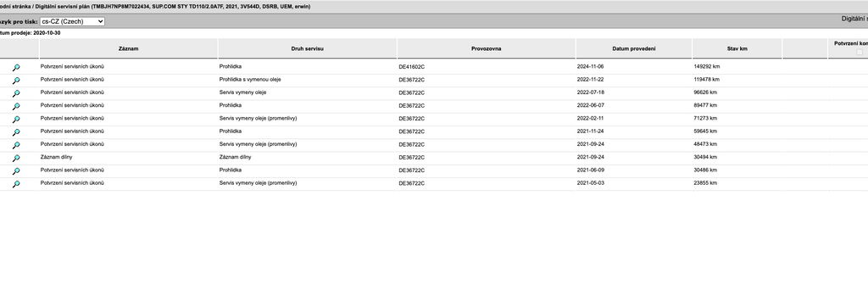Click the date 2021-06-09
Viewport: 868px width, 307px height.
[591, 170]
